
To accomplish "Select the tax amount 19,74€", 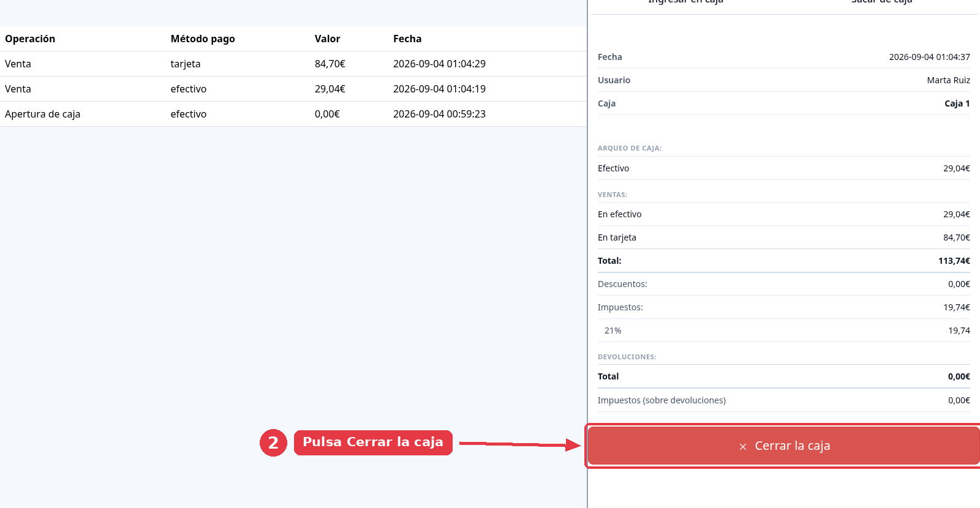I will pos(956,307).
